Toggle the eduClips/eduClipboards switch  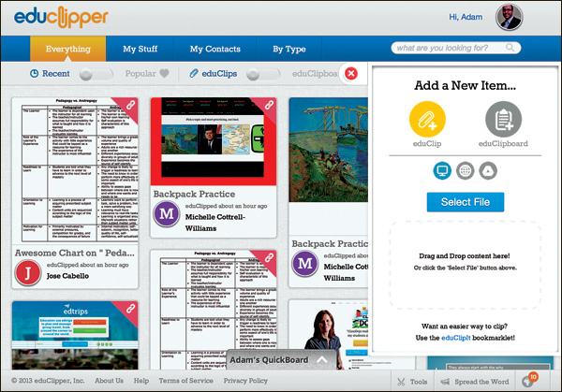(263, 74)
